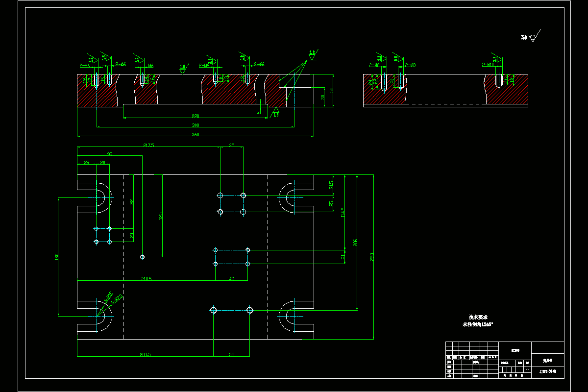The width and height of the screenshot is (588, 392).
Task: Click the vertical 50 height dimension
Action: (331, 91)
